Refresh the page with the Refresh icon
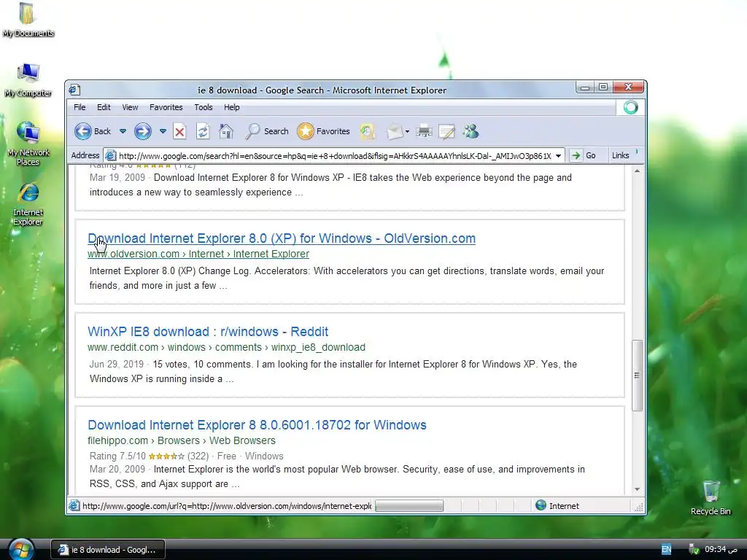The image size is (747, 560). 203,131
